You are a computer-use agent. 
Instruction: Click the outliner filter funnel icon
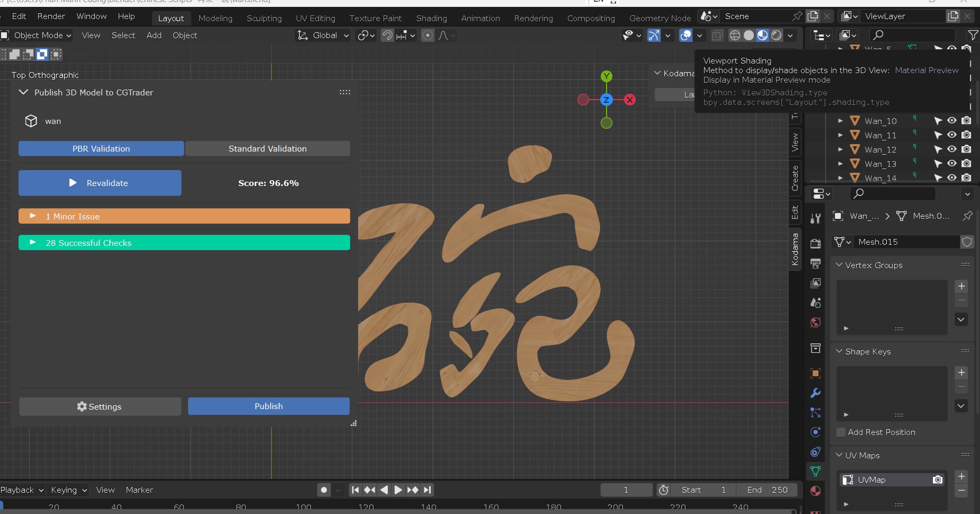click(x=973, y=35)
